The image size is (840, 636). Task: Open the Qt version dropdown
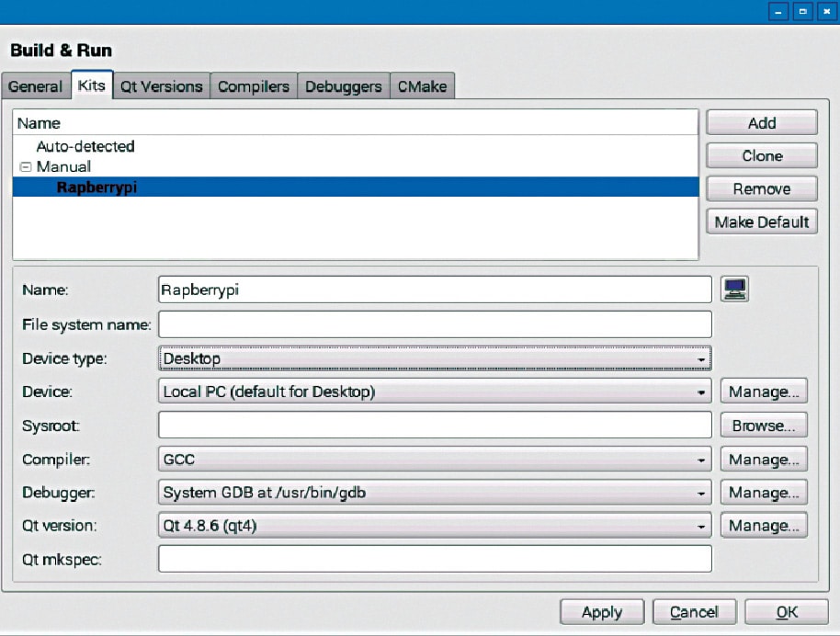point(435,526)
